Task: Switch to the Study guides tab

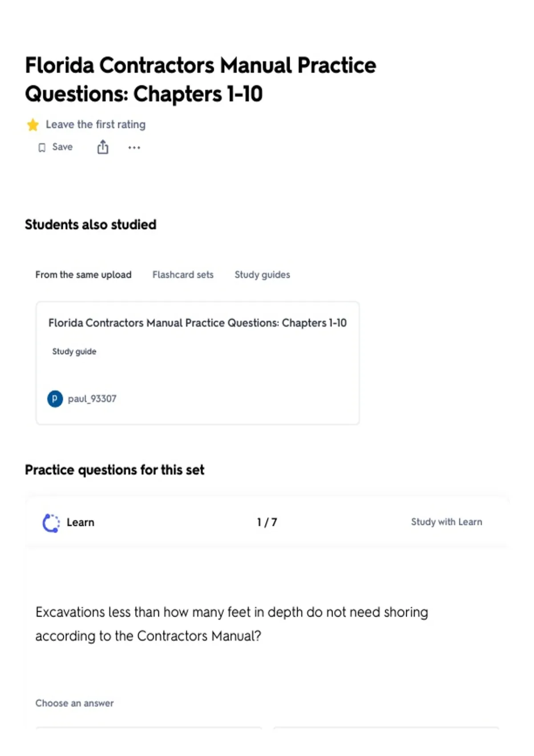Action: (x=262, y=275)
